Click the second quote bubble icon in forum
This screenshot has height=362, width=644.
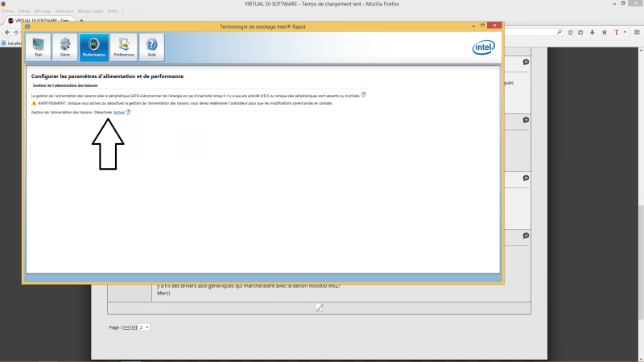tap(526, 120)
